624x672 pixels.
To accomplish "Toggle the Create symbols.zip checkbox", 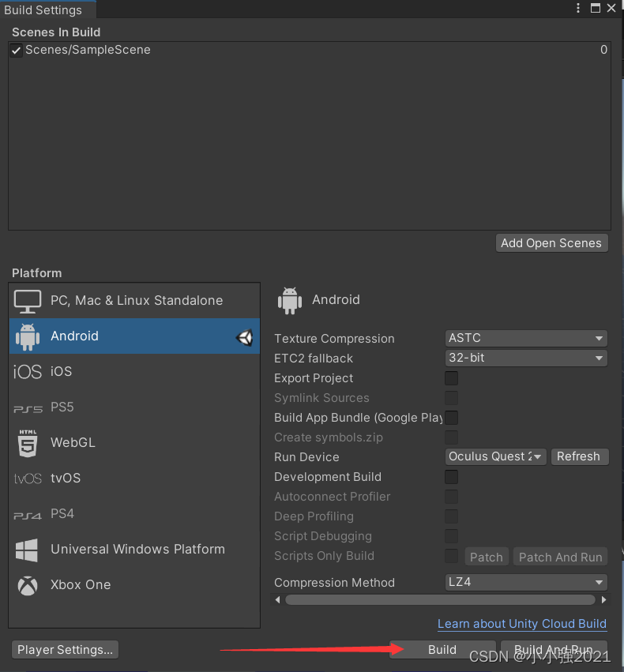I will point(451,437).
